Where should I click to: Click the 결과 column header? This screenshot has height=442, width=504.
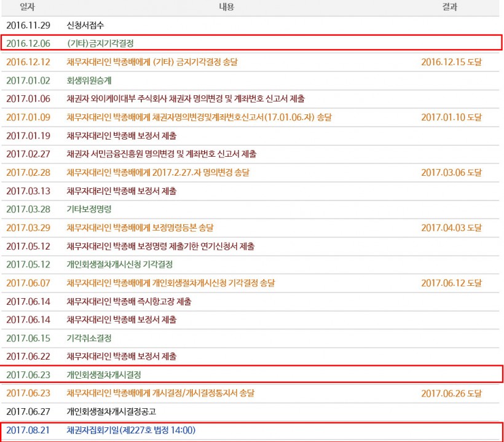tap(450, 7)
